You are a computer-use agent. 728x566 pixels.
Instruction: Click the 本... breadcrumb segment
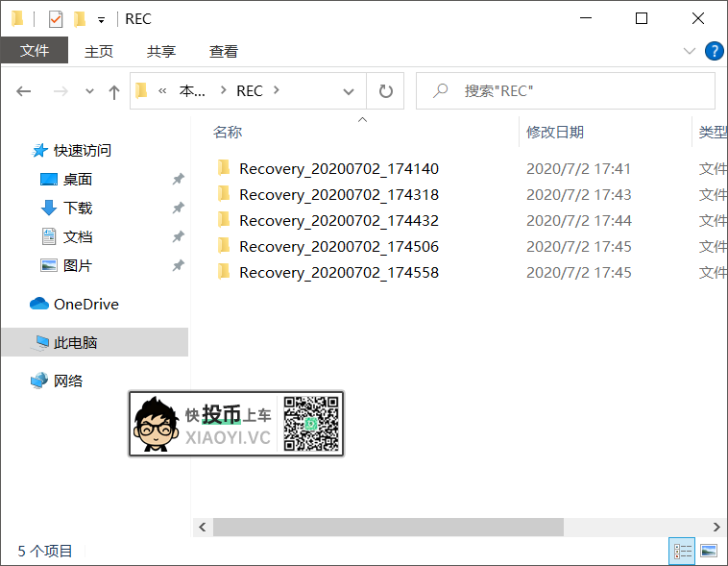[x=192, y=91]
